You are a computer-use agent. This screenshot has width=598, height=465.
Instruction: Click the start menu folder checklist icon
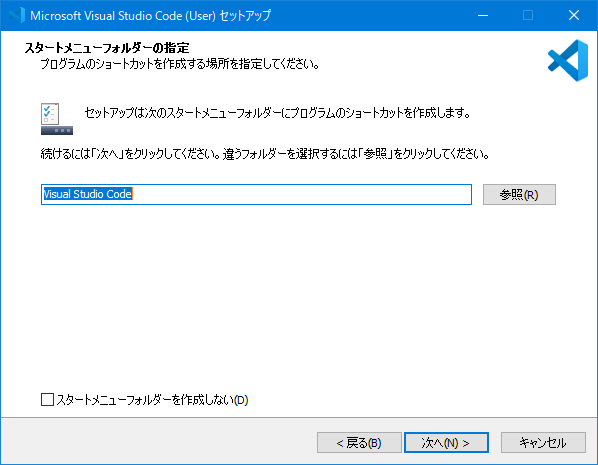pyautogui.click(x=56, y=119)
